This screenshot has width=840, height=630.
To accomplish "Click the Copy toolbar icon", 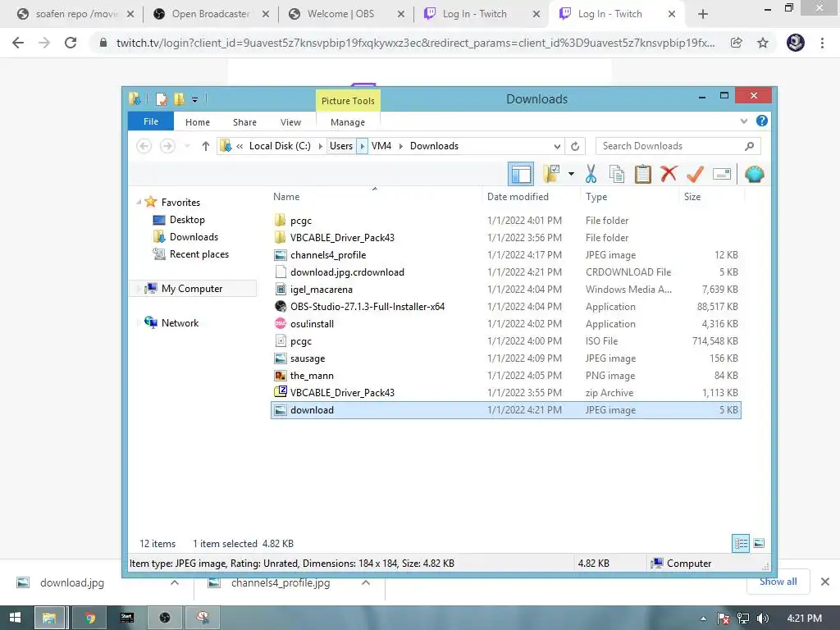I will click(617, 174).
